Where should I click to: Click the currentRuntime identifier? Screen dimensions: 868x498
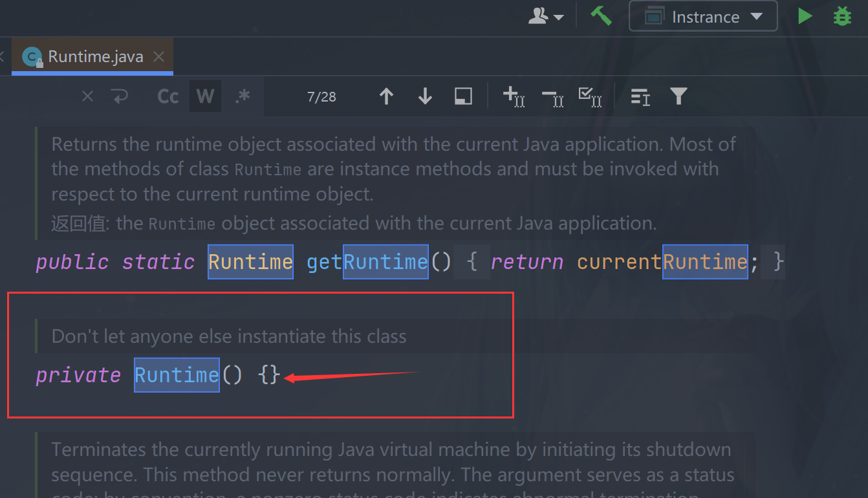point(662,262)
